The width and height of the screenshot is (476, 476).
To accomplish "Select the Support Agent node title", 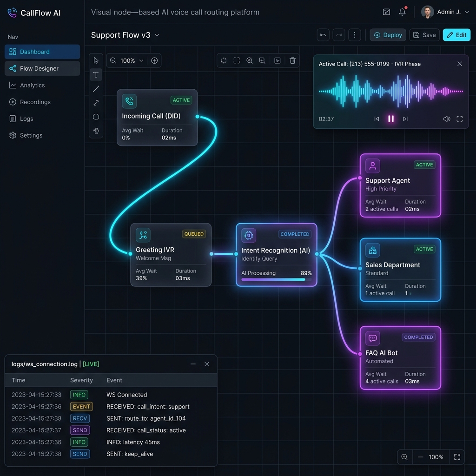I will (387, 180).
